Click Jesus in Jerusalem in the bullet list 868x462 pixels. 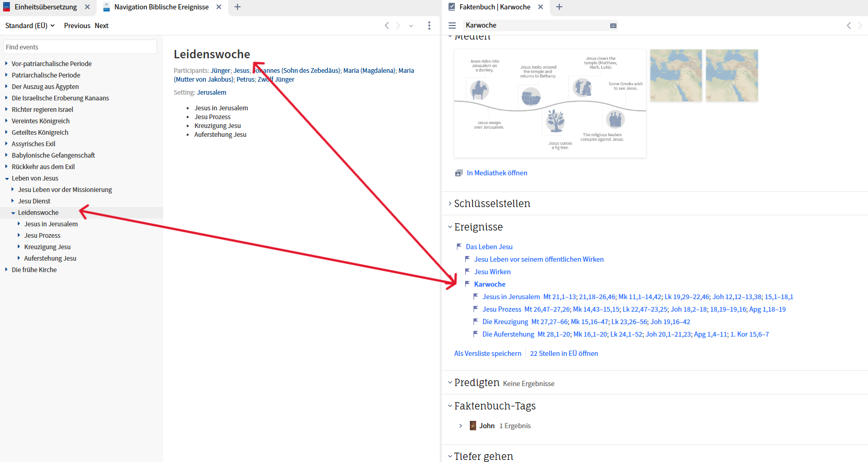pyautogui.click(x=221, y=108)
